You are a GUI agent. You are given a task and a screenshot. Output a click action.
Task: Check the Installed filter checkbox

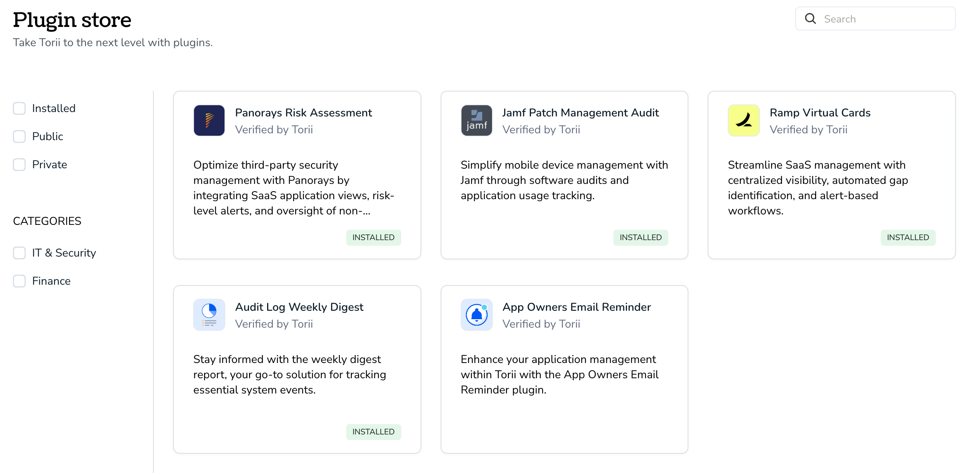point(19,108)
